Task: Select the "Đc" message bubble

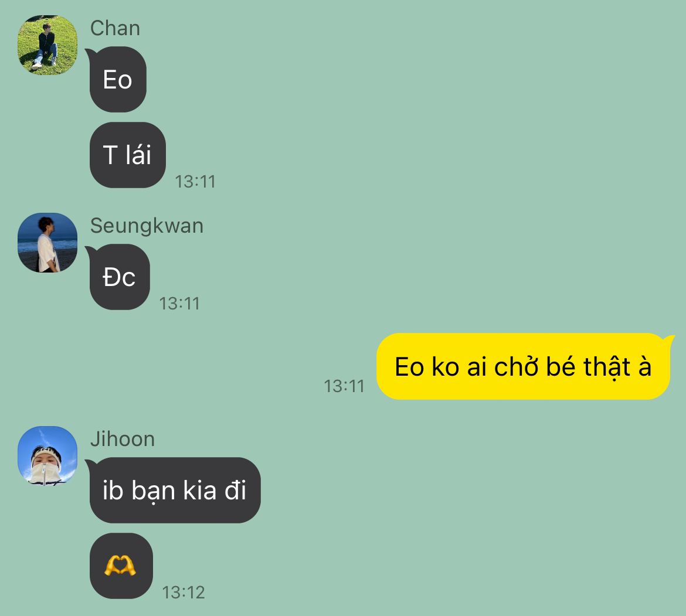Action: (119, 277)
